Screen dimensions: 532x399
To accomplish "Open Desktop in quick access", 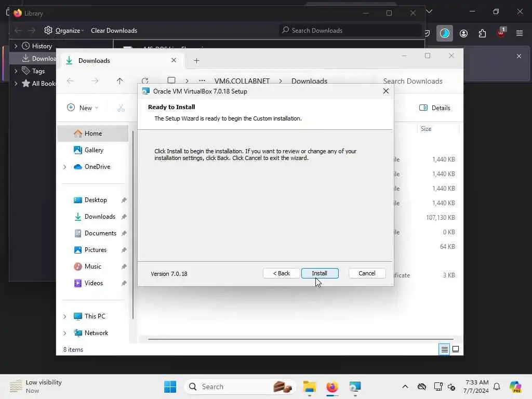I will (x=96, y=200).
